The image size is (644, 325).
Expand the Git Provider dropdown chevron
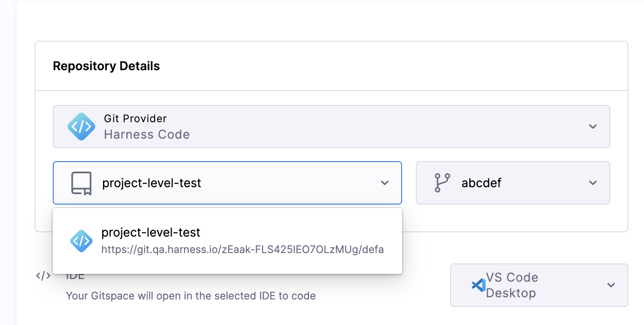593,127
